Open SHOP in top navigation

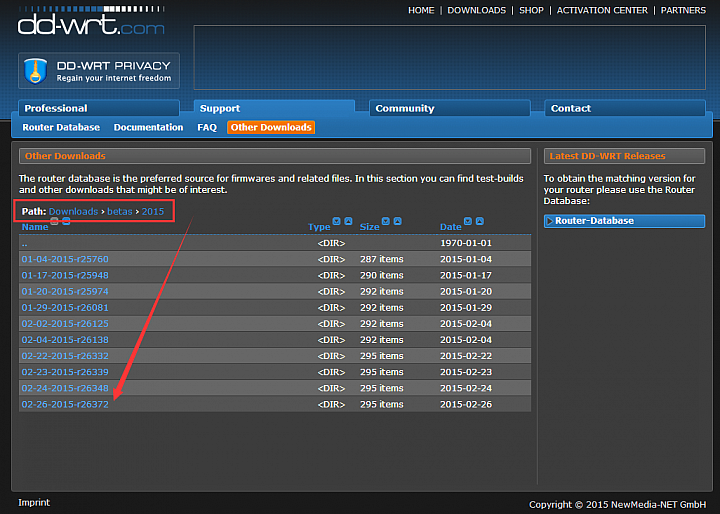click(x=531, y=10)
